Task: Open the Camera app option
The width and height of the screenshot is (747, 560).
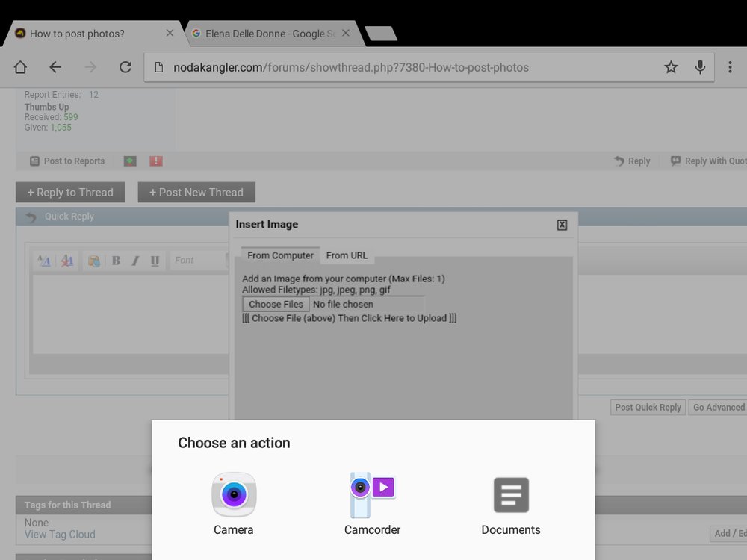Action: tap(234, 503)
